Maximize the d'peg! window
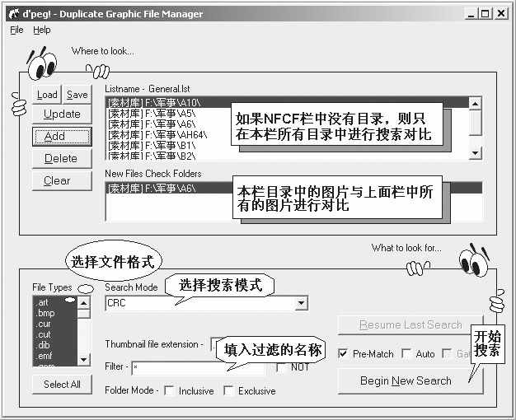This screenshot has width=516, height=420. [485, 14]
